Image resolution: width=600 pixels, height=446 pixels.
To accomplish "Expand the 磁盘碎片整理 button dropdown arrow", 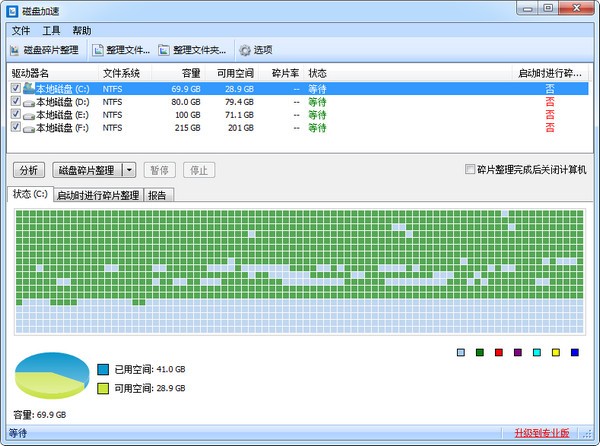I will click(129, 170).
